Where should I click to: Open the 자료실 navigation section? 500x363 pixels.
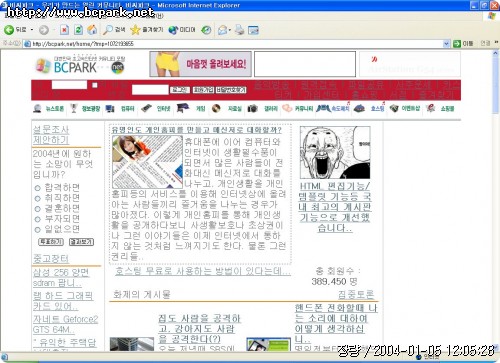pos(226,108)
